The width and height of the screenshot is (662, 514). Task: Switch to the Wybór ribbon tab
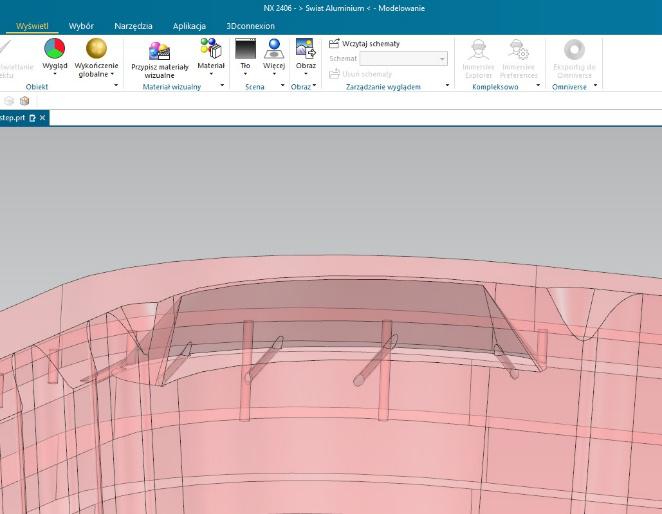click(81, 26)
